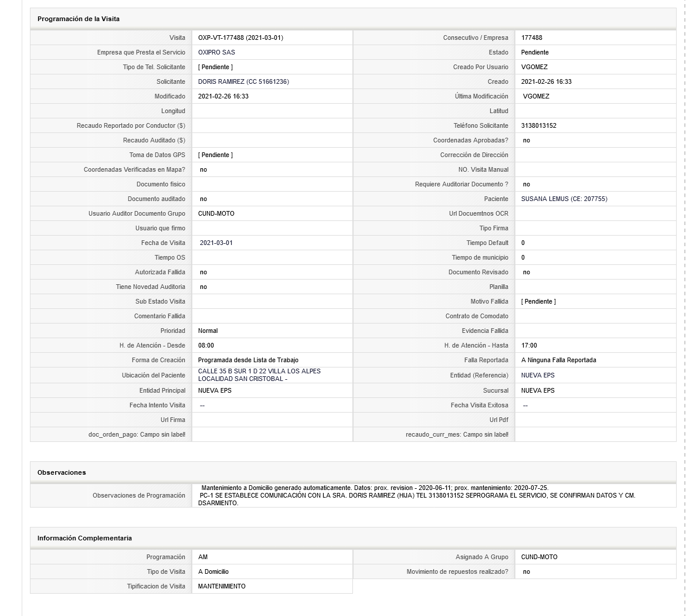This screenshot has height=616, width=696.
Task: Click the Teléfono Solicitante number 3138013152
Action: [x=538, y=125]
